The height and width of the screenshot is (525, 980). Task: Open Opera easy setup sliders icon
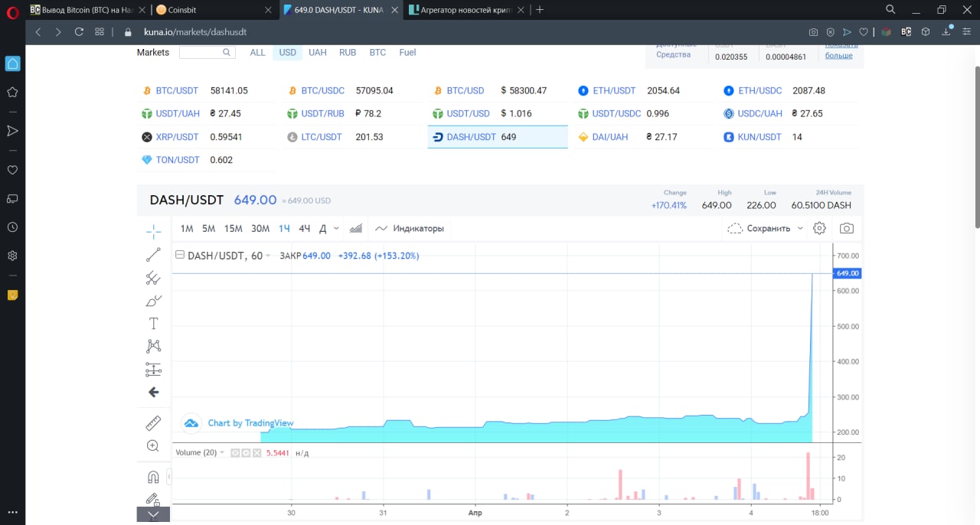[x=968, y=32]
